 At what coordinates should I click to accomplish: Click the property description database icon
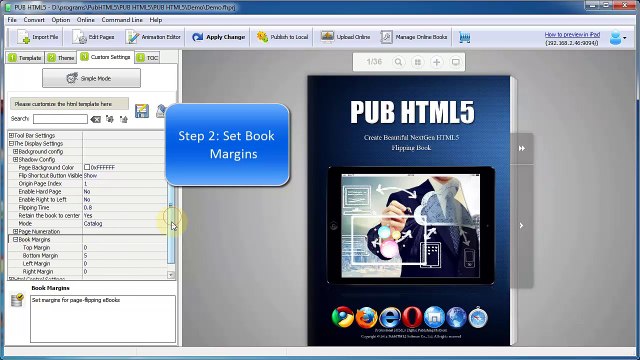pos(17,300)
